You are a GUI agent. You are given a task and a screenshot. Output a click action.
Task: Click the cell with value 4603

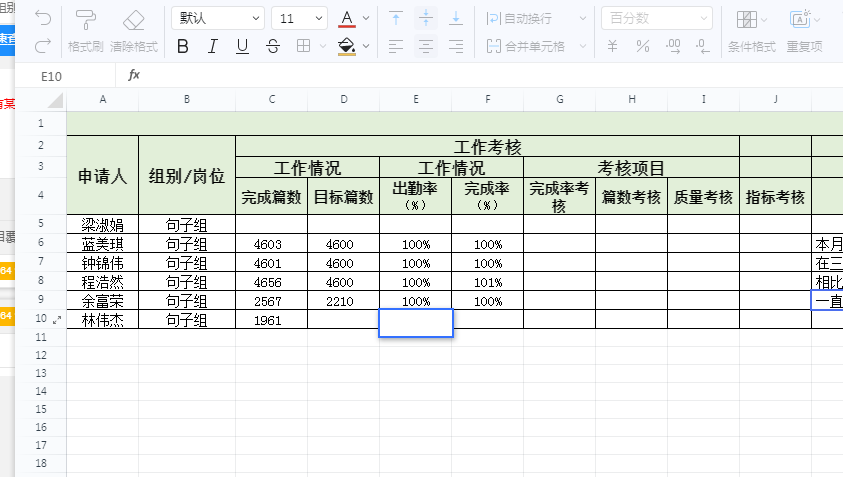272,244
